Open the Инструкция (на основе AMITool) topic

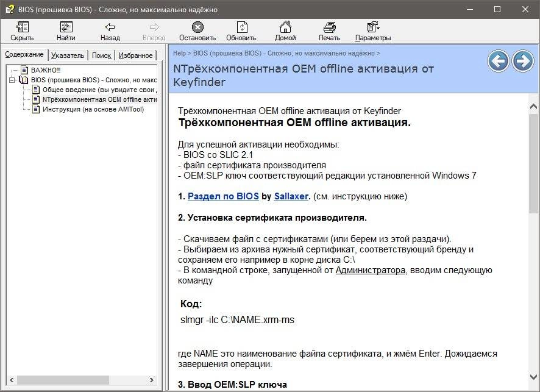tap(93, 109)
